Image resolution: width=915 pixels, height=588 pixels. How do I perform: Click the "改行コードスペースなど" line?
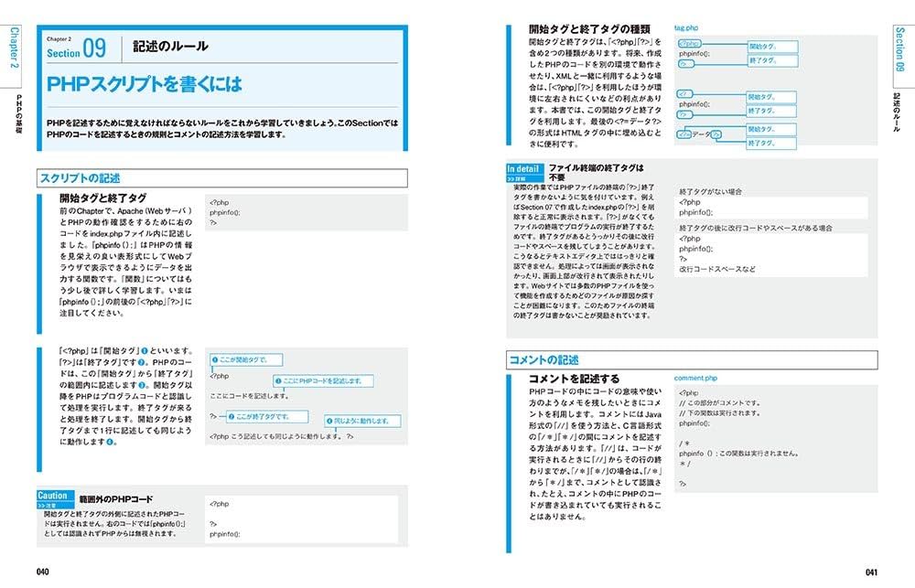coord(717,269)
